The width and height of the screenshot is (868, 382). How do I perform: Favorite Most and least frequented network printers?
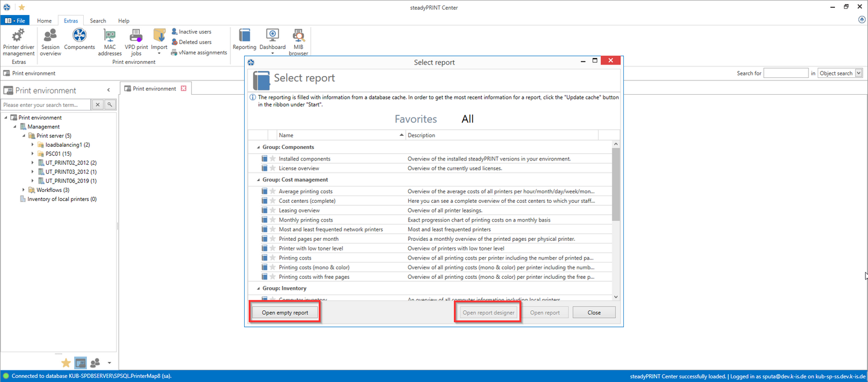(272, 229)
